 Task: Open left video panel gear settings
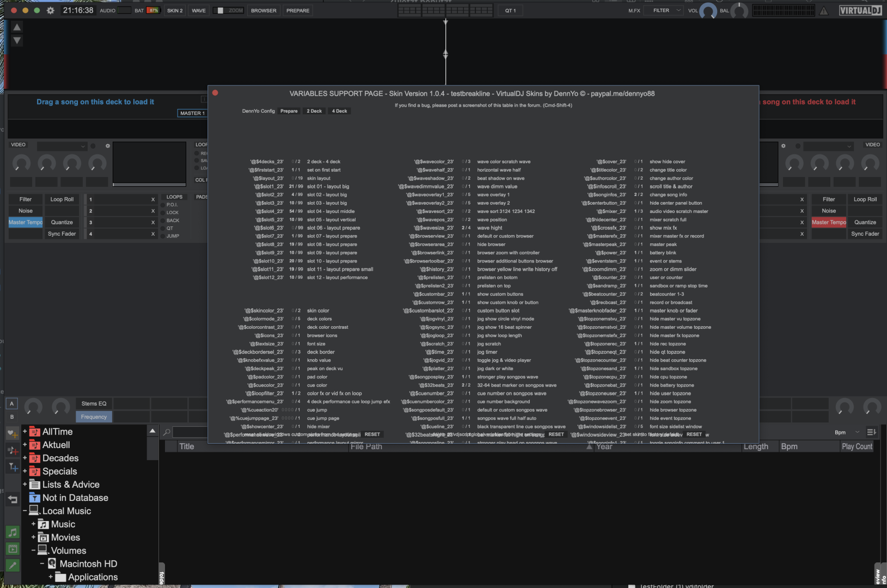[108, 146]
